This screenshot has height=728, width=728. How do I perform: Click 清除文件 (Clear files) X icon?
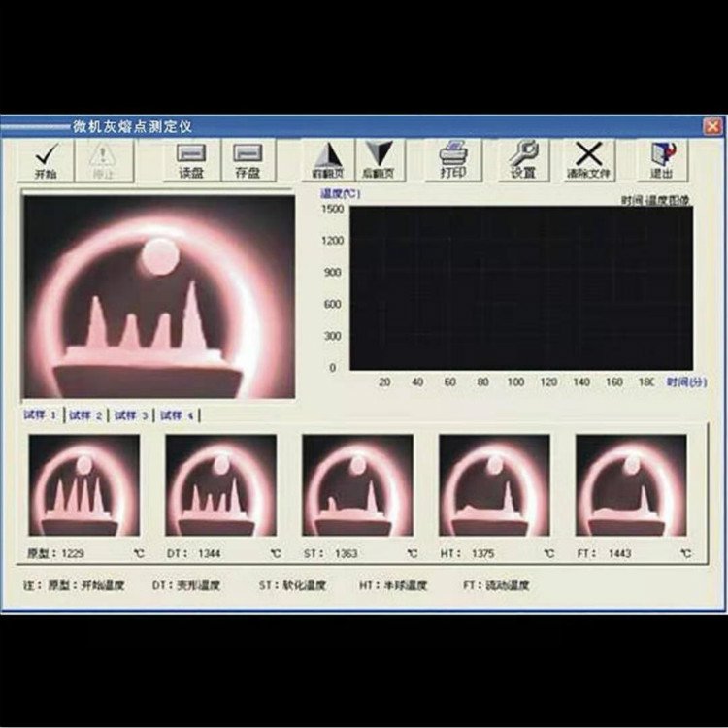click(x=588, y=159)
